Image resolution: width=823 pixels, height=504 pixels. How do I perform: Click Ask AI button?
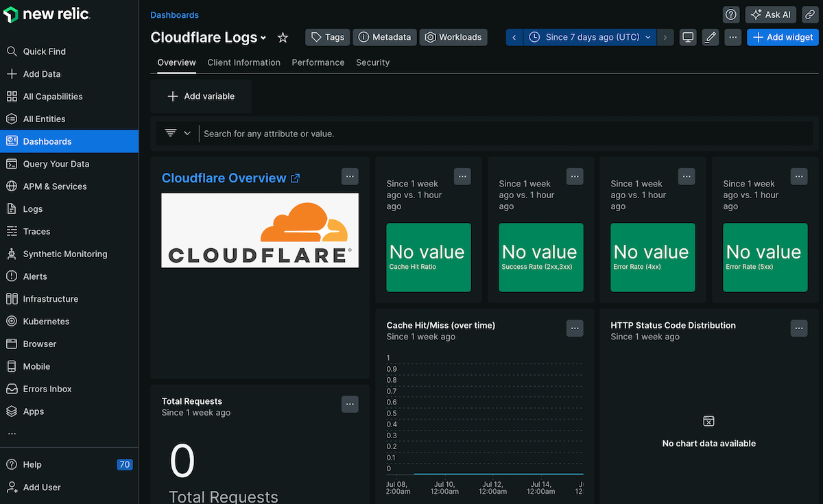click(x=771, y=14)
